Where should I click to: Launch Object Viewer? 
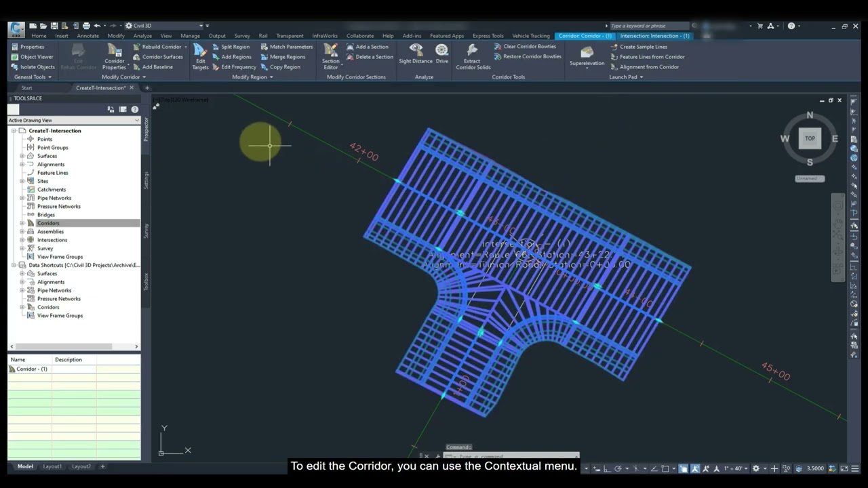(31, 57)
